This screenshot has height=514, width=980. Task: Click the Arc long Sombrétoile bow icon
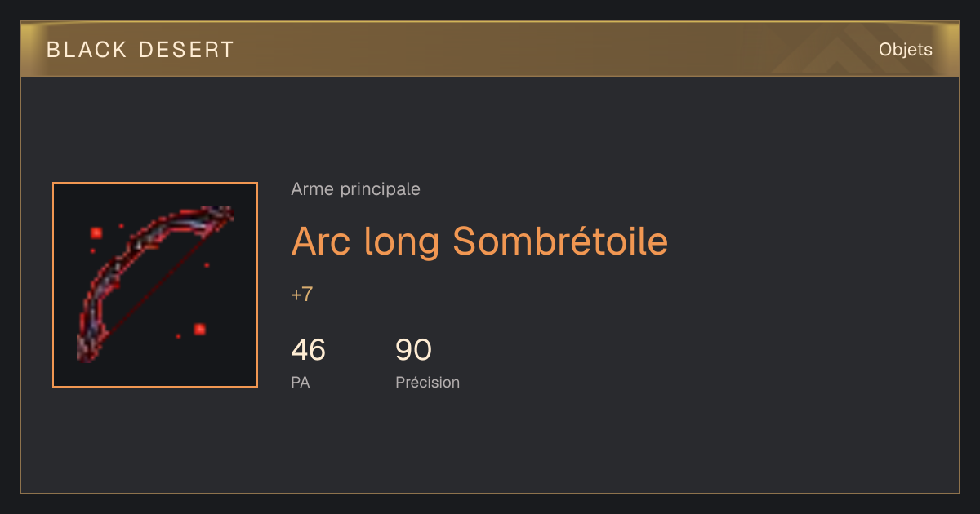point(155,285)
